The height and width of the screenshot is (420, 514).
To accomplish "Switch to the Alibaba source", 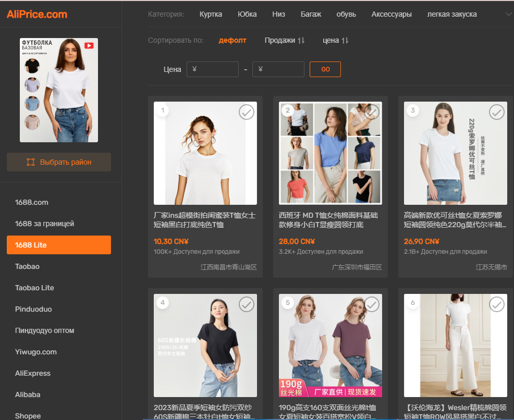I will click(28, 394).
